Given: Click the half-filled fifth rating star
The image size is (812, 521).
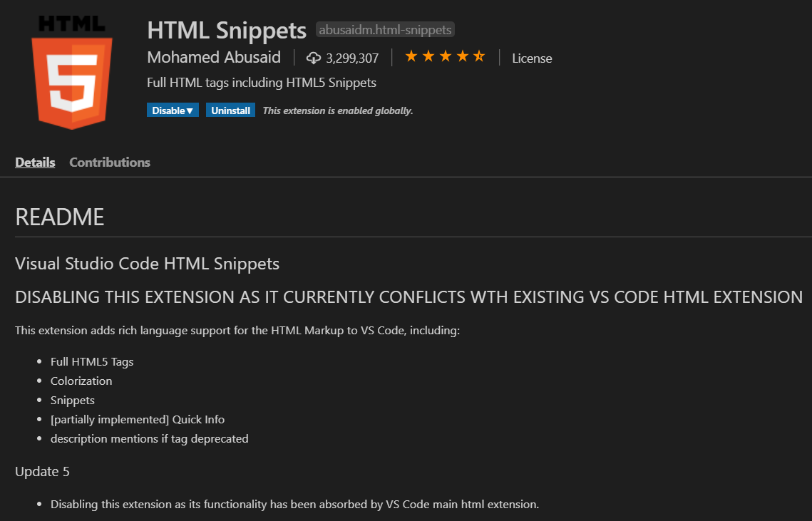Looking at the screenshot, I should (x=479, y=56).
